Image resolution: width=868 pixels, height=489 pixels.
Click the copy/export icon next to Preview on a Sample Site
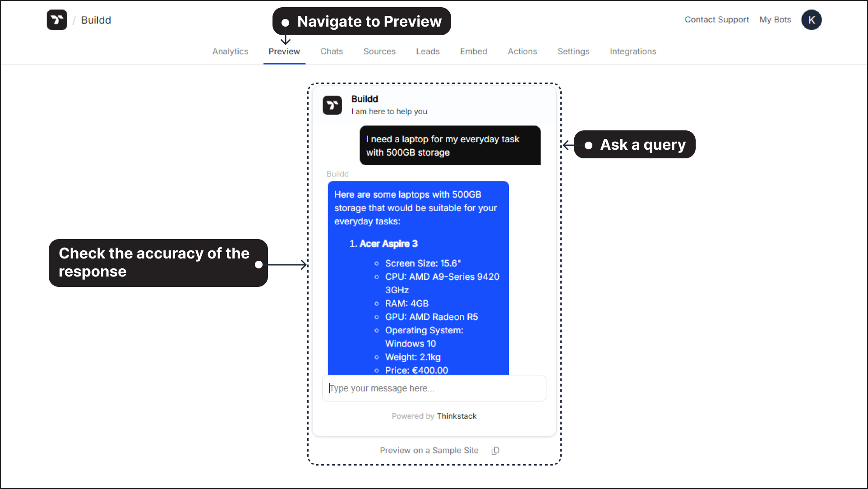[495, 450]
